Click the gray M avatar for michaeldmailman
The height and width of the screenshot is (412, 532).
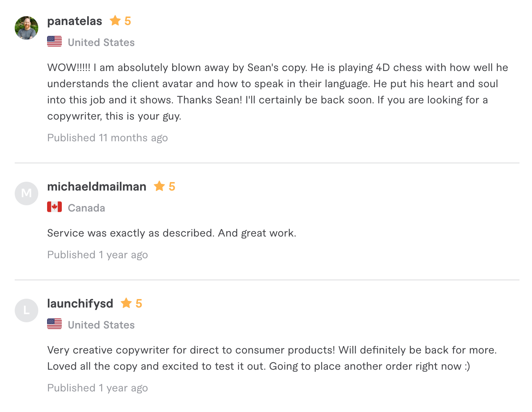pos(26,193)
